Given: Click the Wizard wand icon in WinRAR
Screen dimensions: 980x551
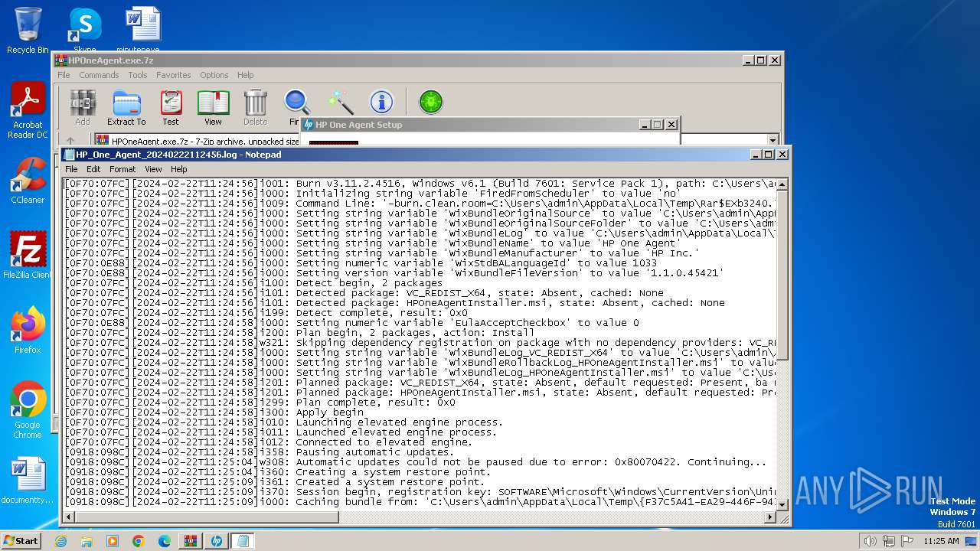Looking at the screenshot, I should (x=340, y=103).
